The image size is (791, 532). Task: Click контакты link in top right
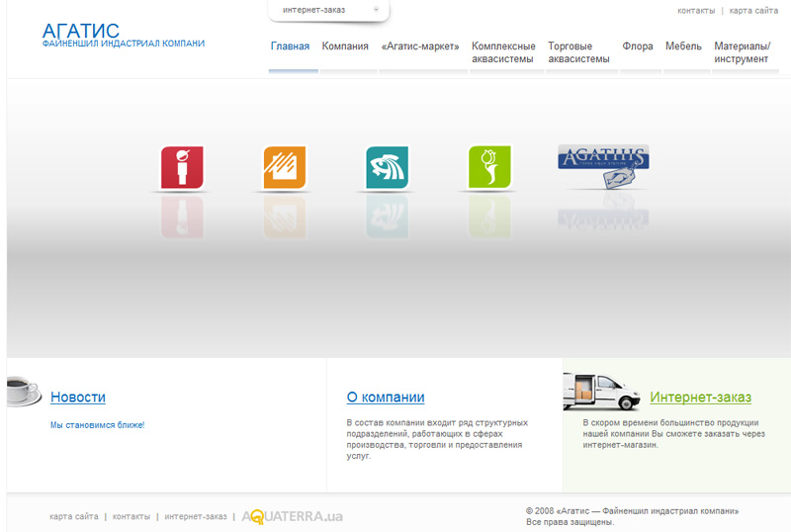pos(696,11)
